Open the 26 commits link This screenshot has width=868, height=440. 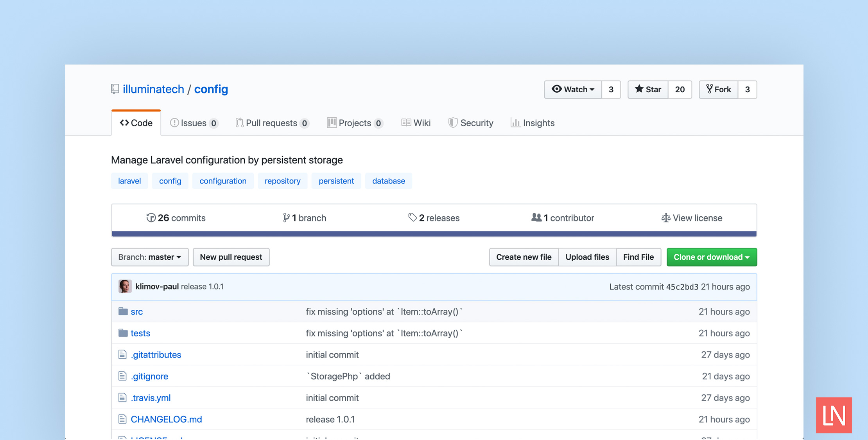(176, 218)
